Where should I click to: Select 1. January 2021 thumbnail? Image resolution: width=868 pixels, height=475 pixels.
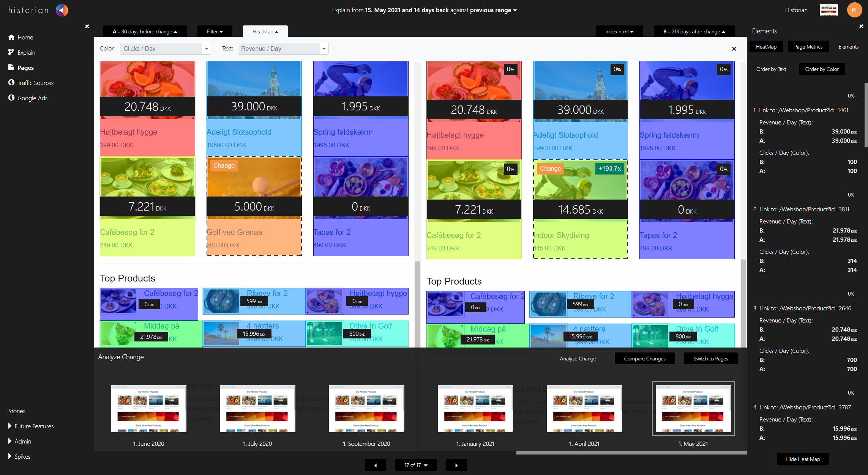[475, 409]
